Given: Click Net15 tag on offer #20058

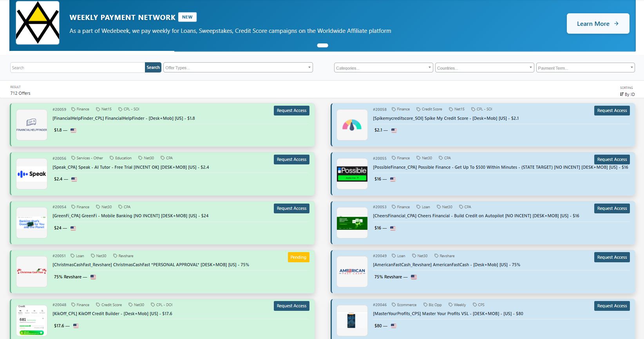Looking at the screenshot, I should (457, 109).
